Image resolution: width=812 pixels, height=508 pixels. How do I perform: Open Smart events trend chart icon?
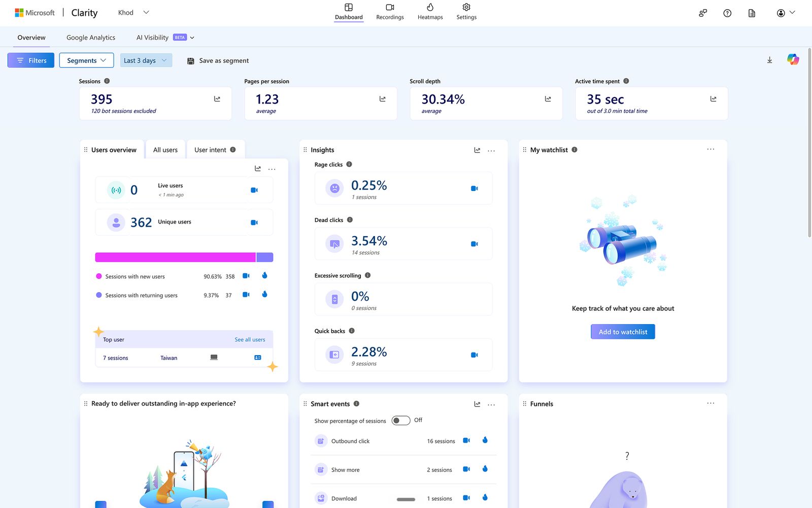(477, 404)
